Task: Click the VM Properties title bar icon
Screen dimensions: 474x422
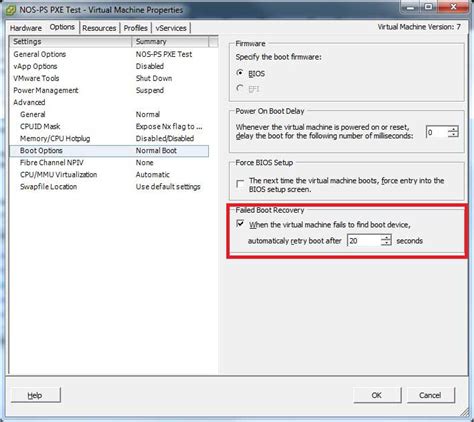Action: (x=11, y=10)
